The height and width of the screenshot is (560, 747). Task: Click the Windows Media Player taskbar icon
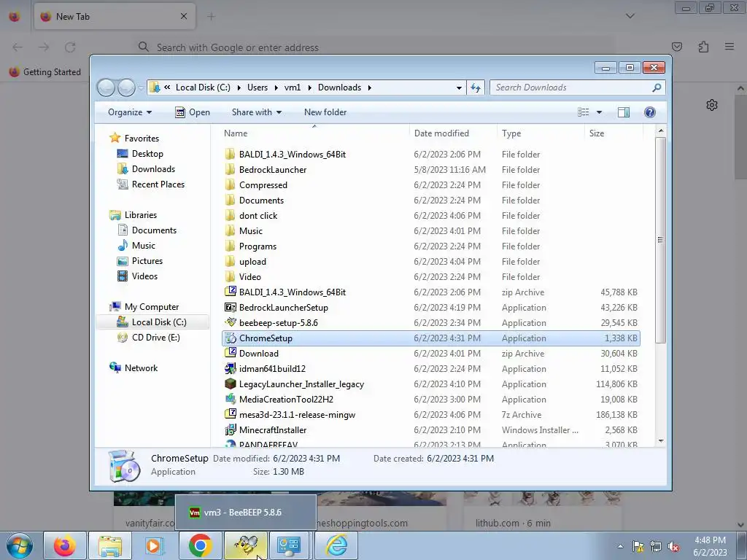click(155, 545)
